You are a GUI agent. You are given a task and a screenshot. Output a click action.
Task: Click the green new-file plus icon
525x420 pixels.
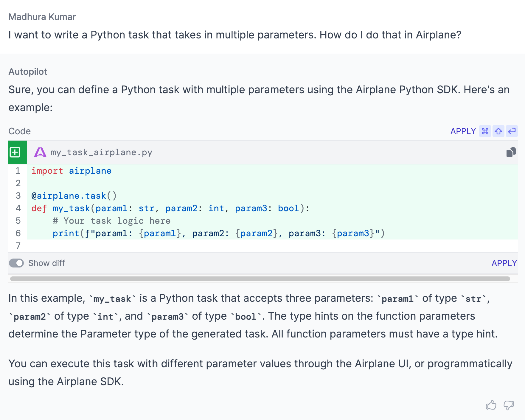coord(15,152)
